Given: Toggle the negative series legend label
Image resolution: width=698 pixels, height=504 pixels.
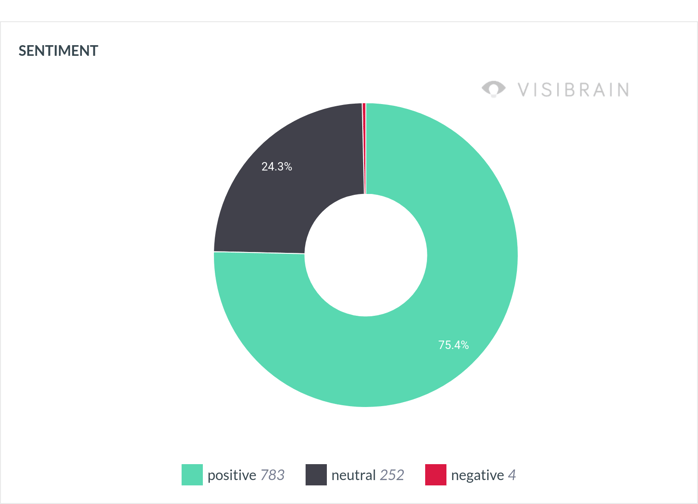Looking at the screenshot, I should [x=477, y=475].
